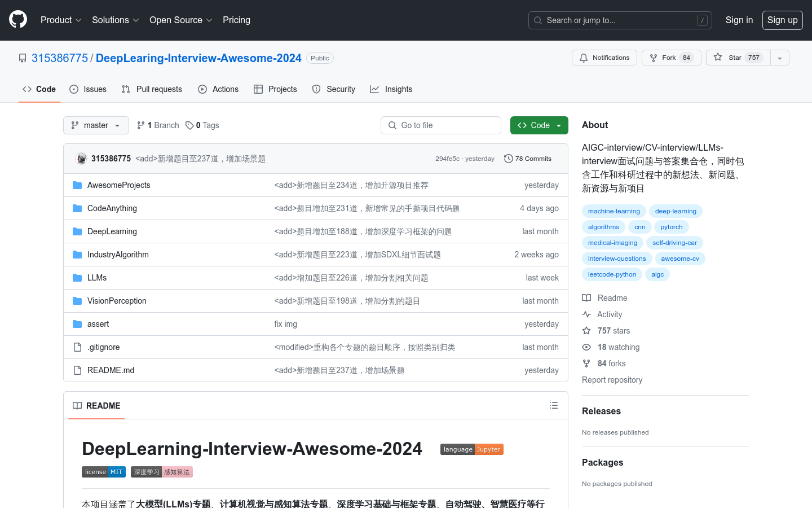The image size is (812, 508).
Task: Select the aigc topic tag
Action: [x=657, y=274]
